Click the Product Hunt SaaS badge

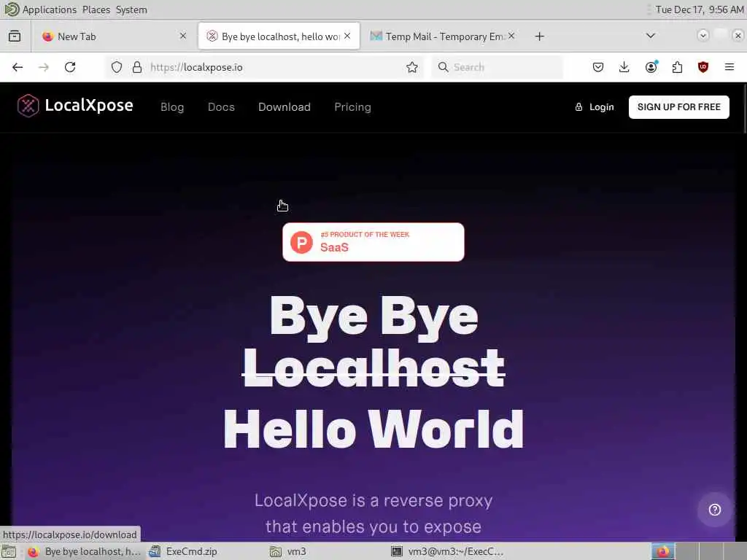tap(373, 242)
